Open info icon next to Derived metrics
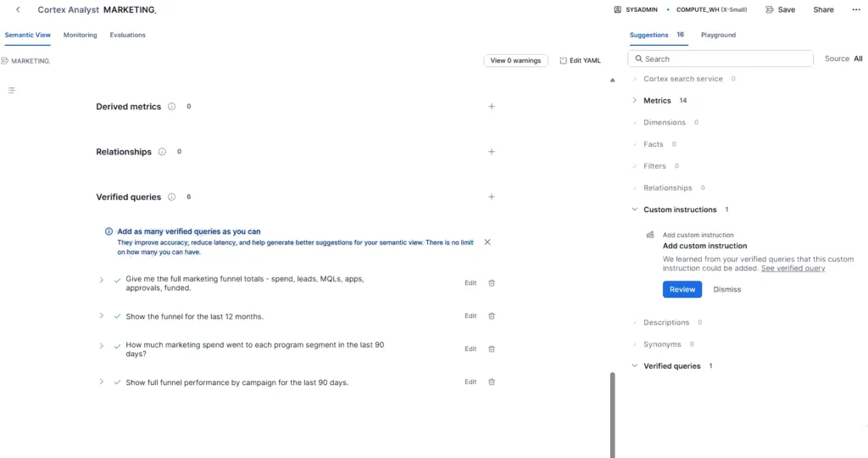The width and height of the screenshot is (868, 458). 171,106
